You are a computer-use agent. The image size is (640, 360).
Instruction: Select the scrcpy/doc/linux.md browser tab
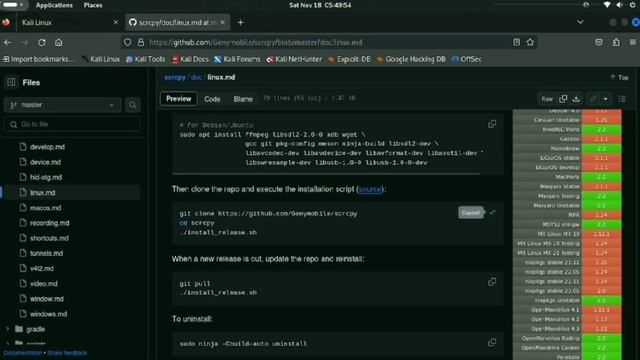coord(178,22)
